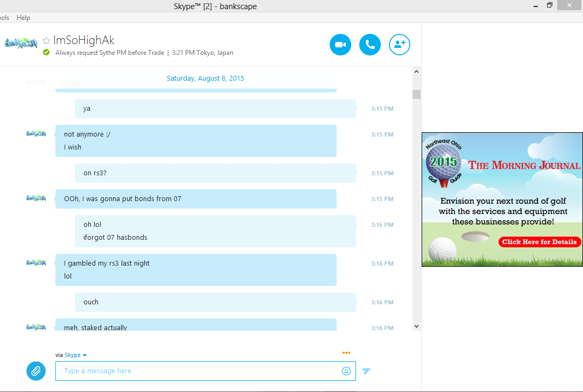Start a voice call with the phone icon
Image resolution: width=583 pixels, height=392 pixels.
pyautogui.click(x=370, y=45)
